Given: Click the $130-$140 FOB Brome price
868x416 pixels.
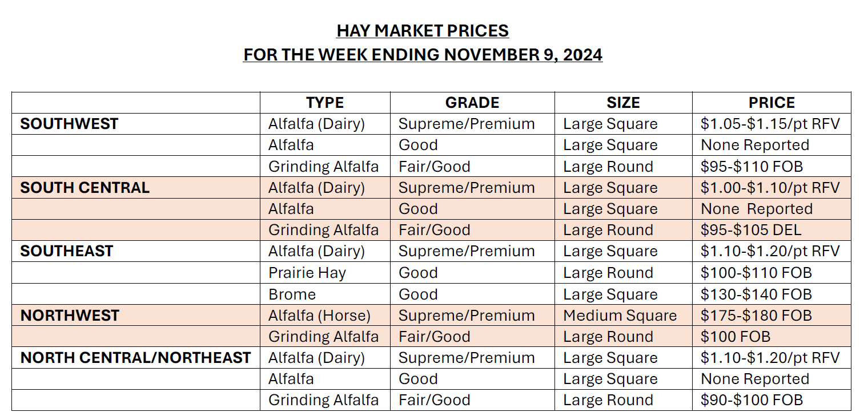Looking at the screenshot, I should coord(756,294).
